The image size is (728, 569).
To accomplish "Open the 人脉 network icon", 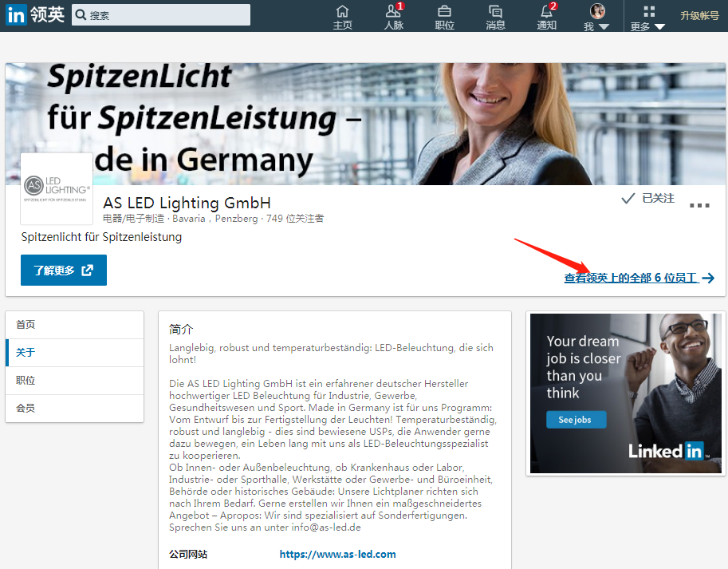I will point(394,18).
